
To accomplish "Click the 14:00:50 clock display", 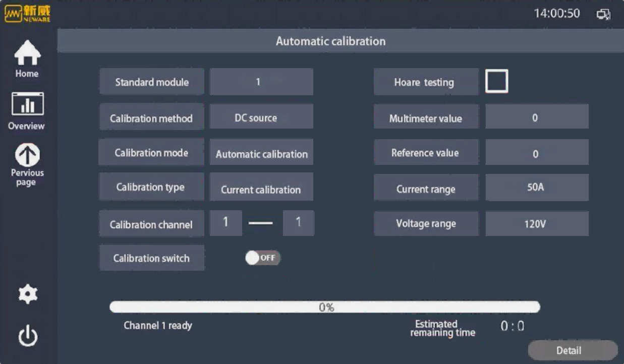I will tap(557, 14).
